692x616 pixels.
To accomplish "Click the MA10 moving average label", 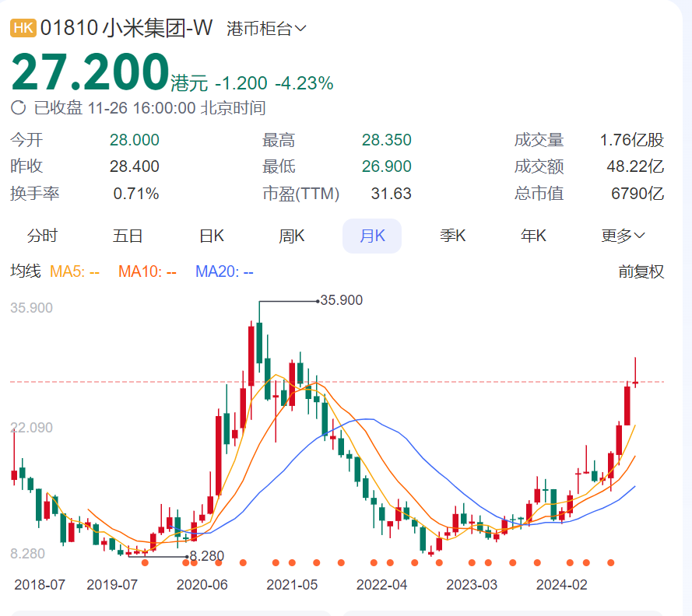I will [147, 271].
